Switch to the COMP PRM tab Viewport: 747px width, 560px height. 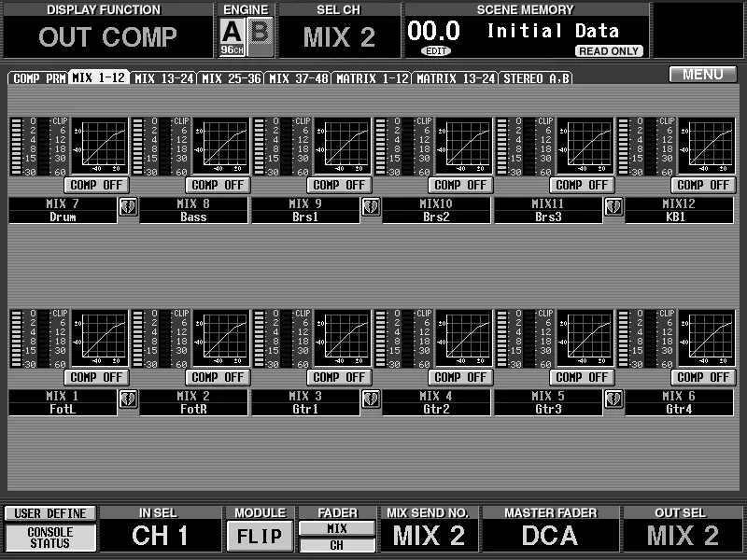(38, 78)
